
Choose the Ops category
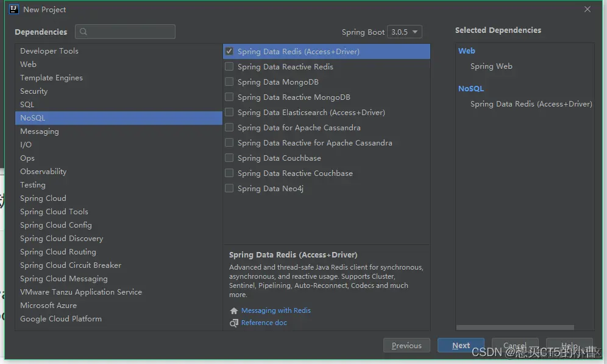click(118, 158)
